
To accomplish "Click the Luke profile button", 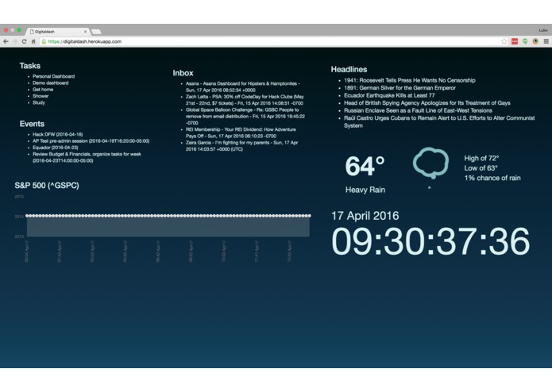I will click(543, 30).
